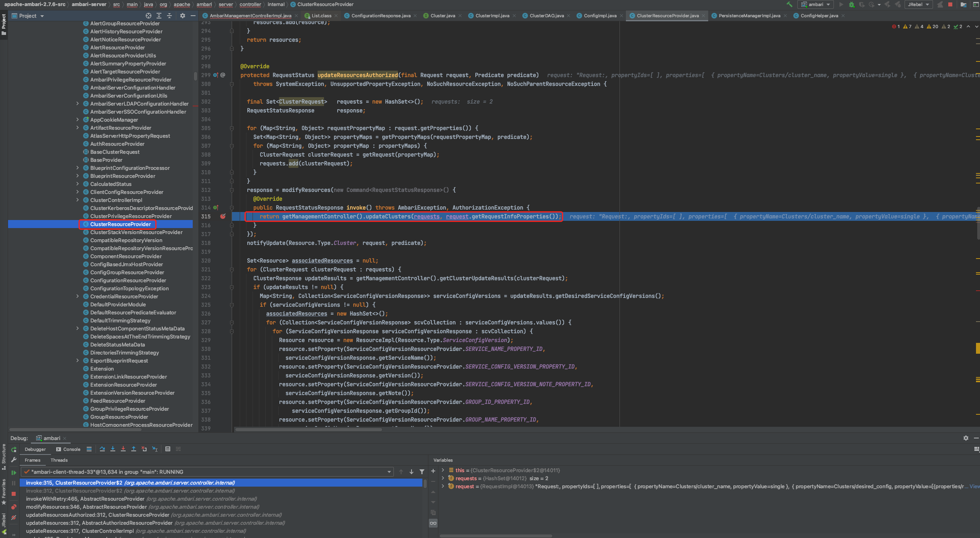The width and height of the screenshot is (980, 538).
Task: Open ambari run configuration dropdown
Action: [816, 4]
